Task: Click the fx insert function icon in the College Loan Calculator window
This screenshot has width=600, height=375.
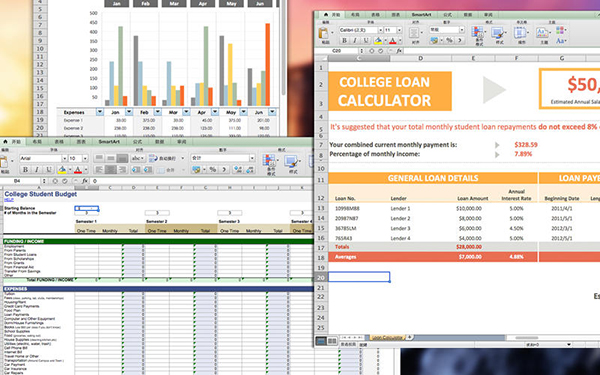Action: (399, 51)
